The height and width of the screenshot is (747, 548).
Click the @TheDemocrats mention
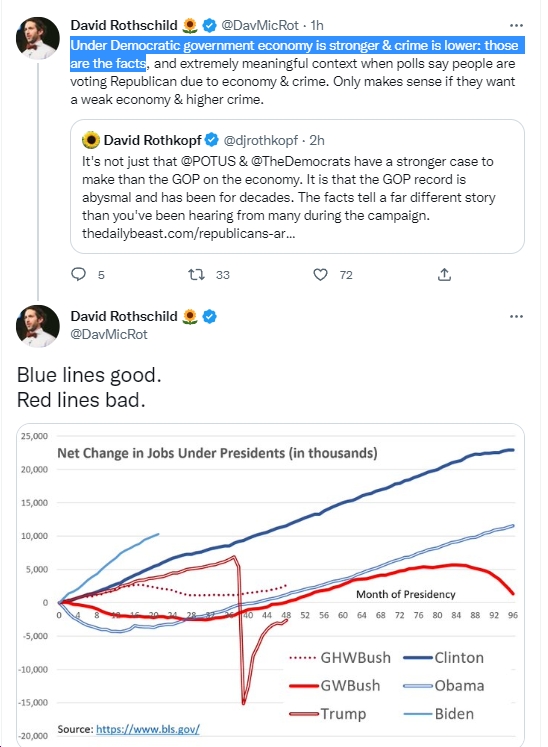[x=300, y=162]
